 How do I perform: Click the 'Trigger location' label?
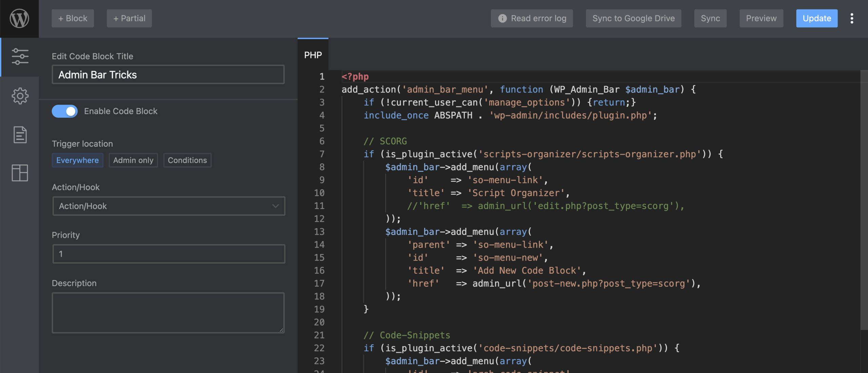[82, 144]
